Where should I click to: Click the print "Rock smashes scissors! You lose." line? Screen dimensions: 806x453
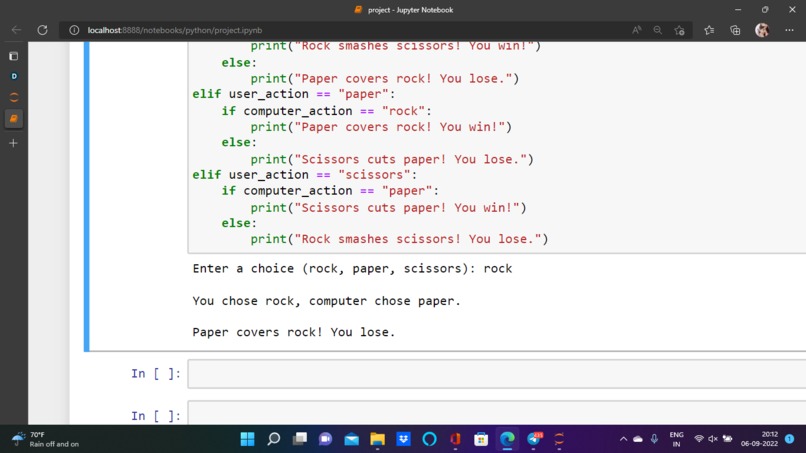[399, 239]
